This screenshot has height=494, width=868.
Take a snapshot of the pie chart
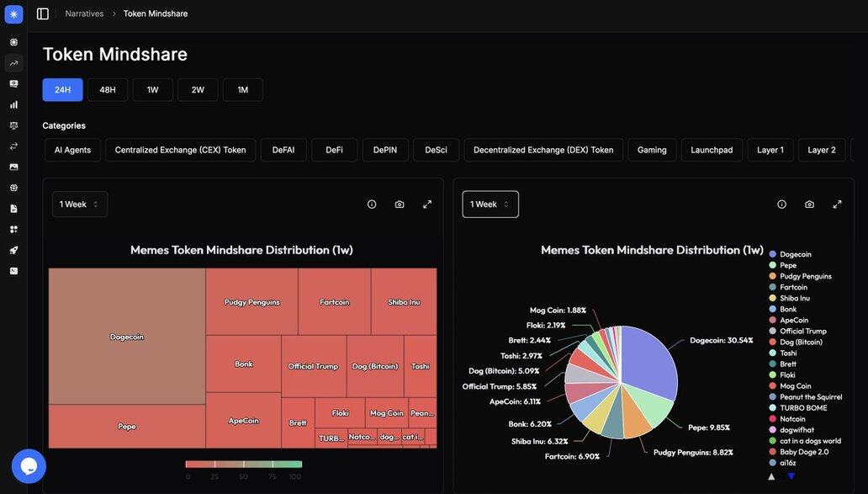click(809, 205)
